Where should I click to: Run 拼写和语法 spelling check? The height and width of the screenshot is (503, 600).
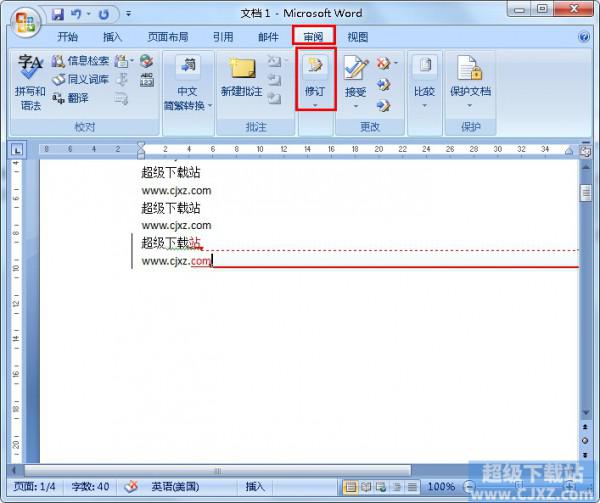pos(30,82)
